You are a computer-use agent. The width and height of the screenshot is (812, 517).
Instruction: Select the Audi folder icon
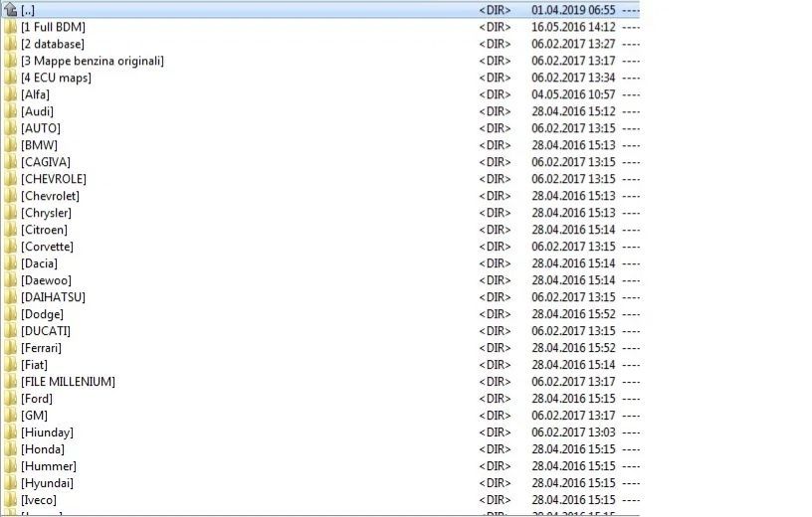(x=10, y=111)
